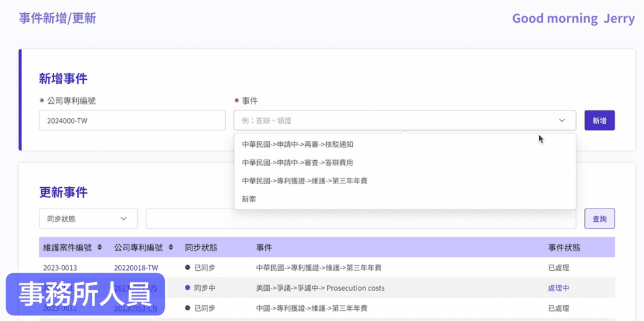This screenshot has width=644, height=321.
Task: Select 中華民國->申請中->審查->答辯費用 option
Action: (x=297, y=163)
